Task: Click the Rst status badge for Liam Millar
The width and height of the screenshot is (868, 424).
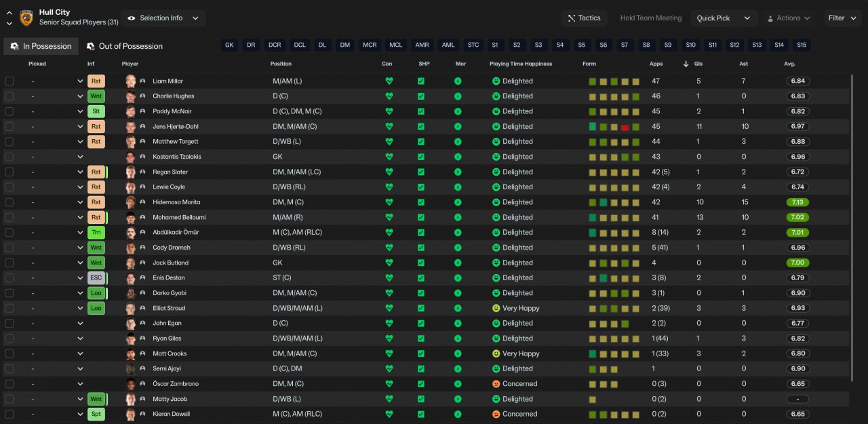Action: [x=96, y=81]
